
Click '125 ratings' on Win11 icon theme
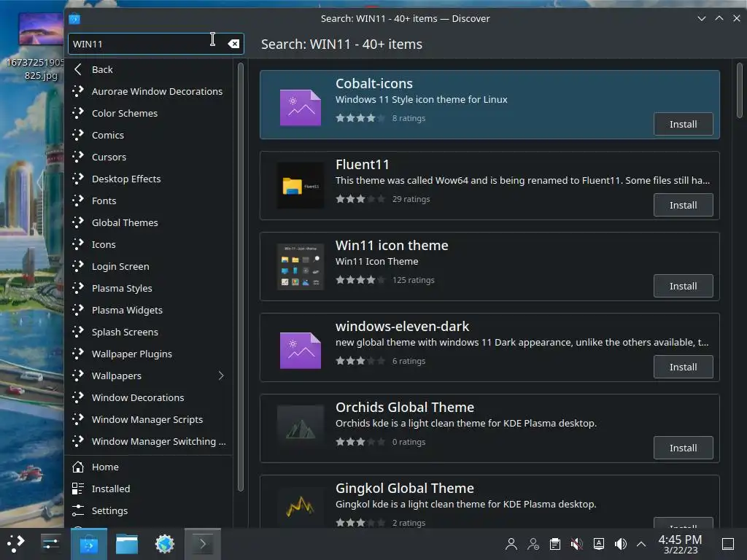[x=413, y=280]
